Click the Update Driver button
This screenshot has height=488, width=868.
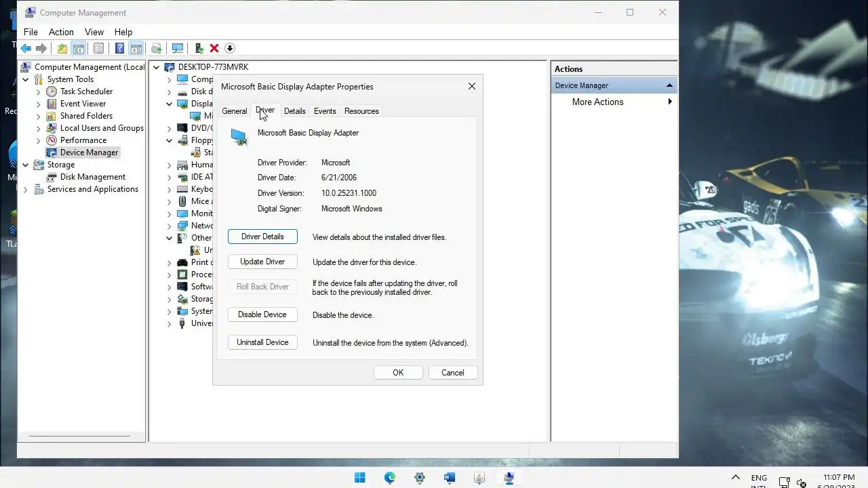pos(262,262)
